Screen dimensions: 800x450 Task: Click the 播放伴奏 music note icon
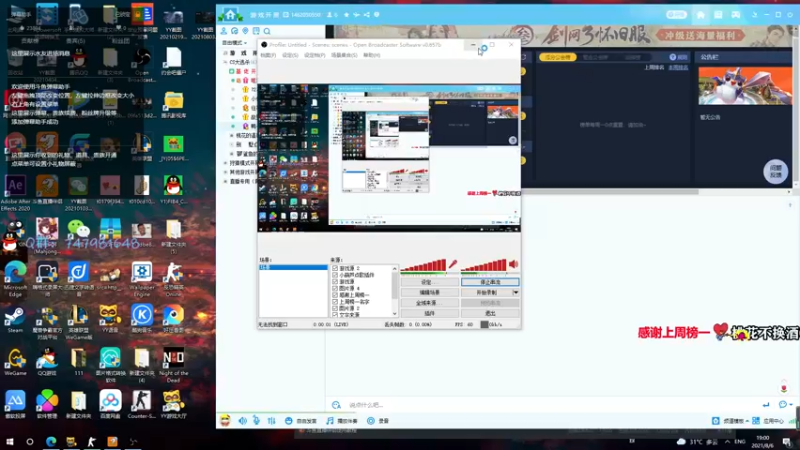(330, 421)
